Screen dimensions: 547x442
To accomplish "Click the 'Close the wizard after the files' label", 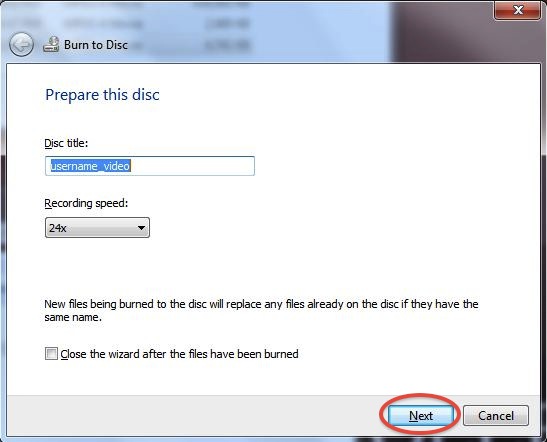I will [x=179, y=354].
